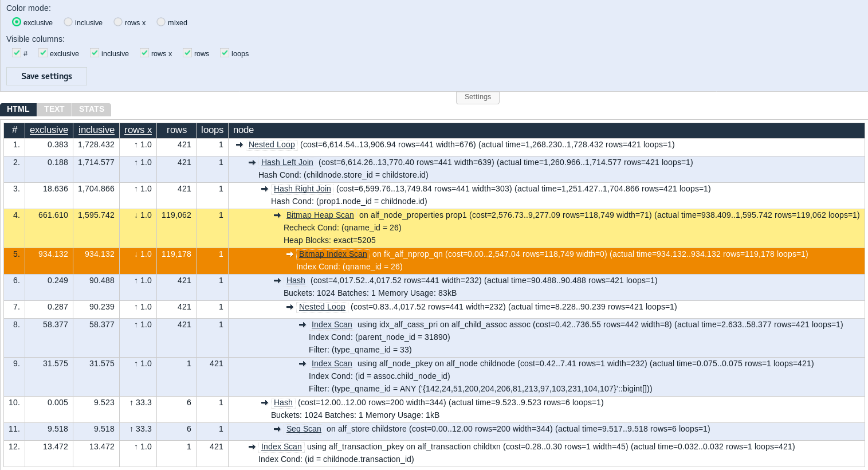Choose the rows x color mode

click(x=118, y=22)
